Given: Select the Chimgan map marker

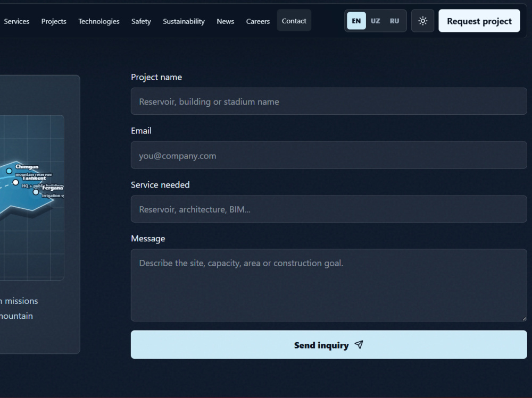Looking at the screenshot, I should pyautogui.click(x=9, y=171).
